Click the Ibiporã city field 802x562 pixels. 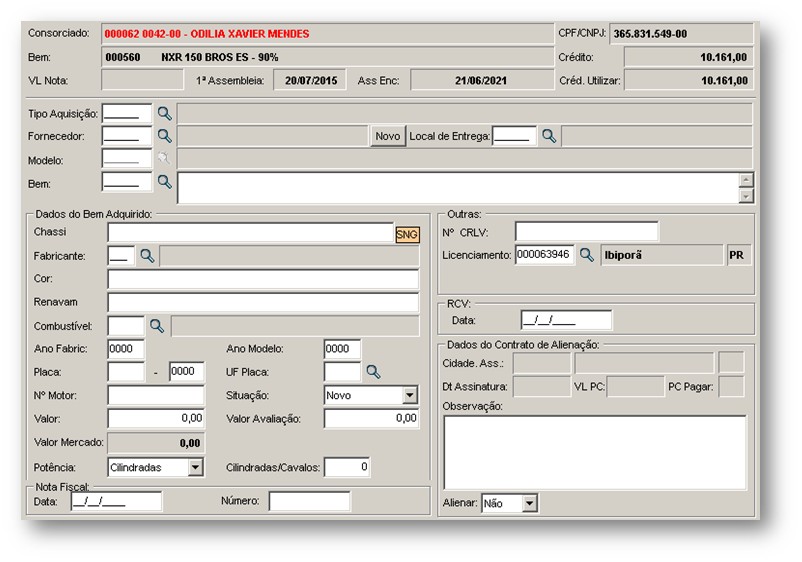661,255
